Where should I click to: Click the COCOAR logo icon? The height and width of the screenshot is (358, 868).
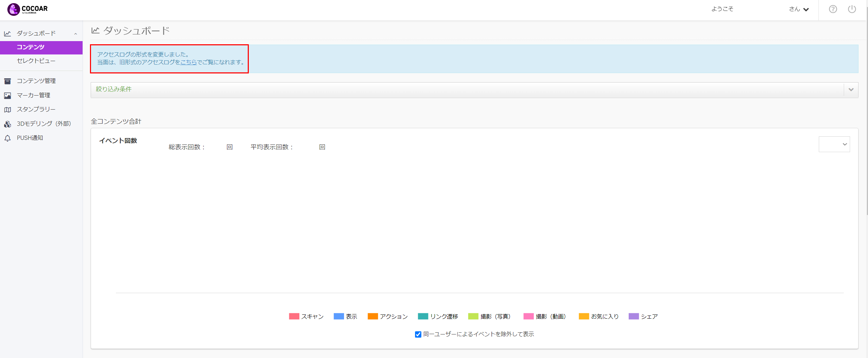click(x=13, y=9)
